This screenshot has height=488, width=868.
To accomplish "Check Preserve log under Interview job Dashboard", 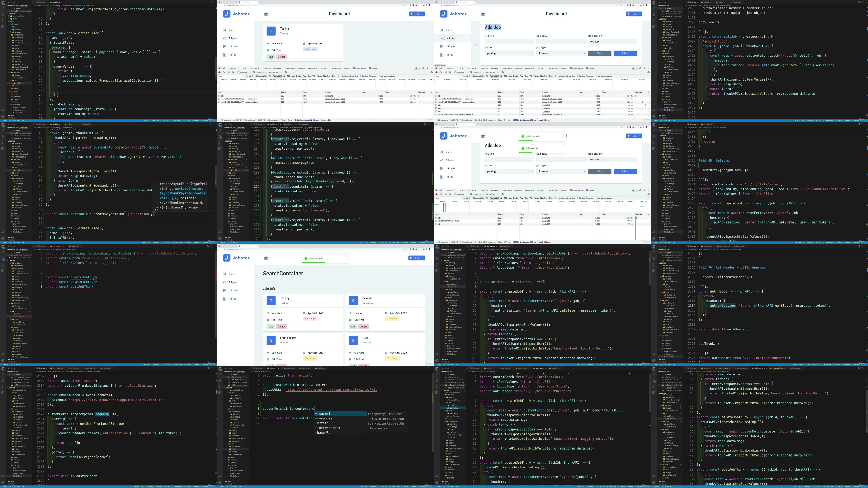I will [x=238, y=72].
